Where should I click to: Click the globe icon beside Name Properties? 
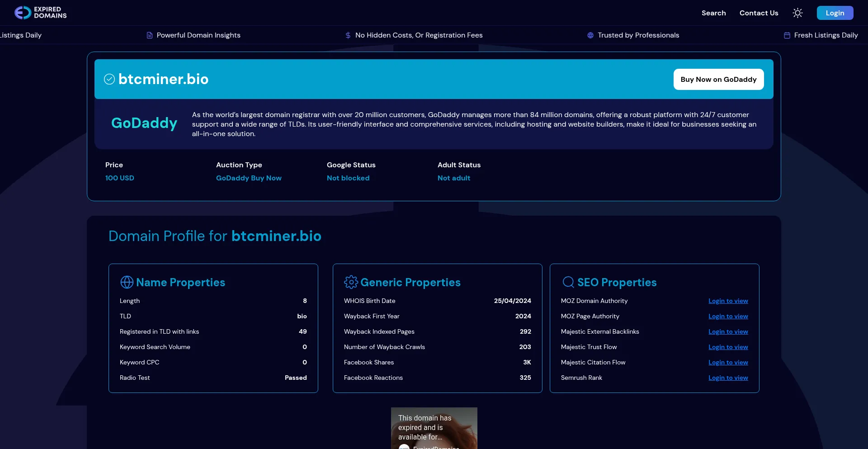pos(127,282)
